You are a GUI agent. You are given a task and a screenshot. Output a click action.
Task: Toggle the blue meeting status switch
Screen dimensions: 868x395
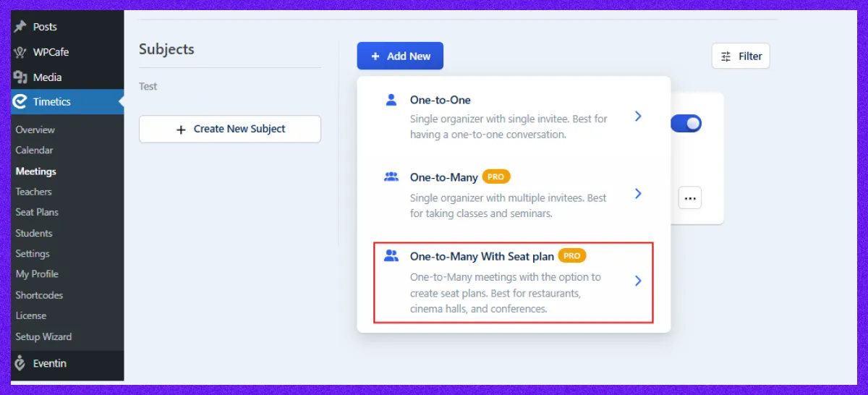686,123
